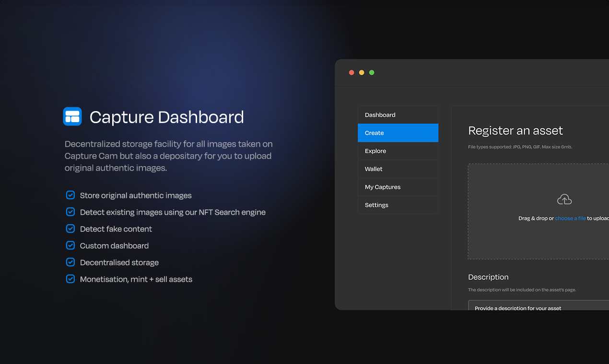Open My Captures in the sidebar
This screenshot has height=364, width=609.
pos(398,187)
